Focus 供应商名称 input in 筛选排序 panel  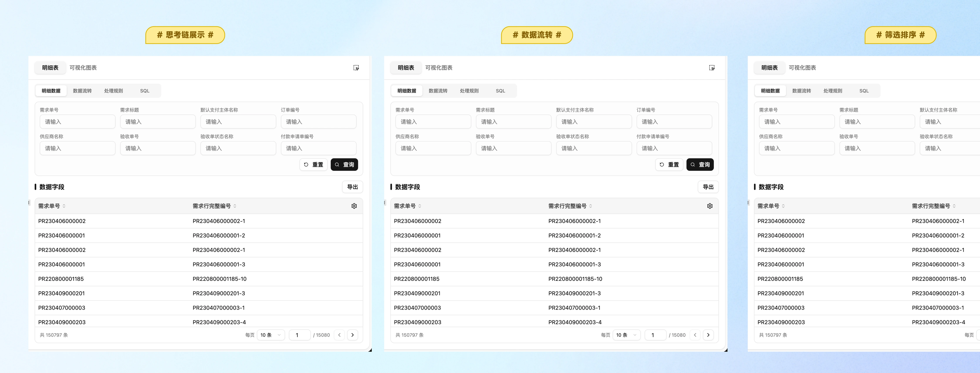tap(797, 148)
